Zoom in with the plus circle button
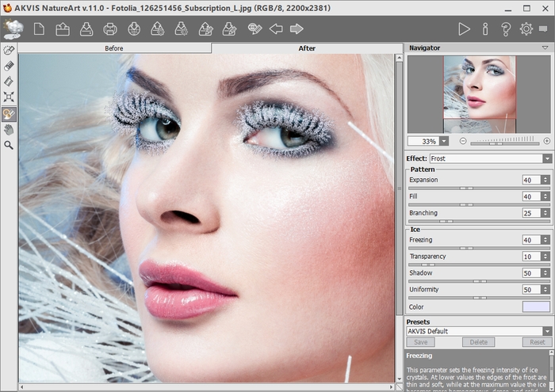 (547, 141)
